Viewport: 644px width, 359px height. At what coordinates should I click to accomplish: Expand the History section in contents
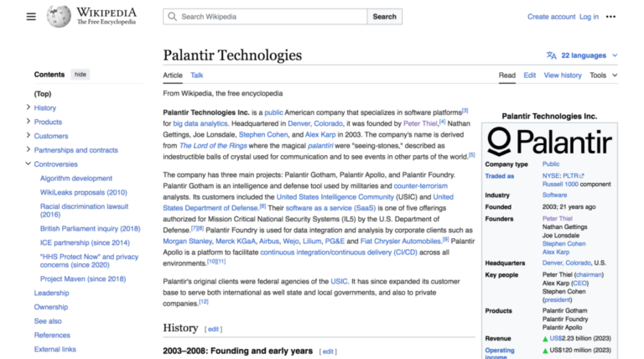tap(28, 107)
